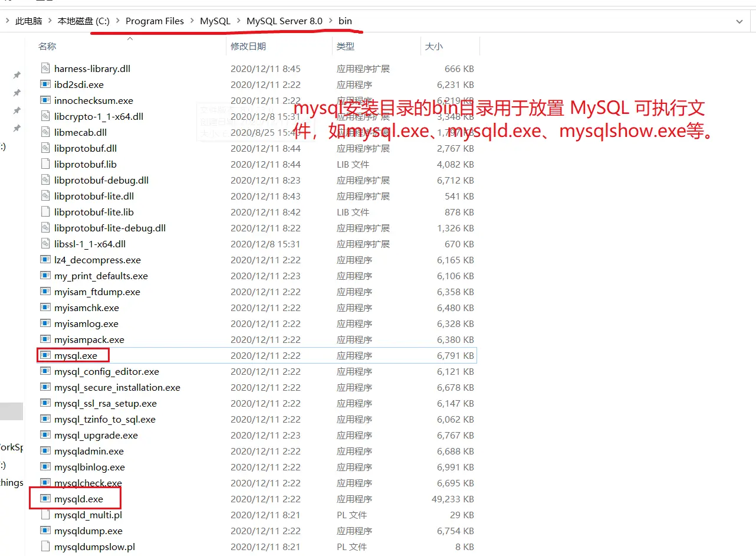Click the 2020/12/11 2:23 date of mysql_upgrade.exe
756x556 pixels.
[x=265, y=435]
